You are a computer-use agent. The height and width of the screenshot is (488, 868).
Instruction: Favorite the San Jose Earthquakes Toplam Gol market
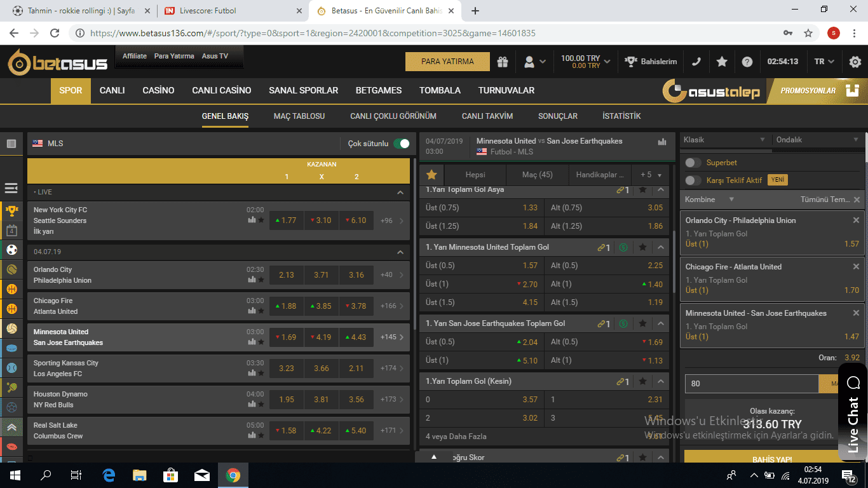click(x=642, y=323)
